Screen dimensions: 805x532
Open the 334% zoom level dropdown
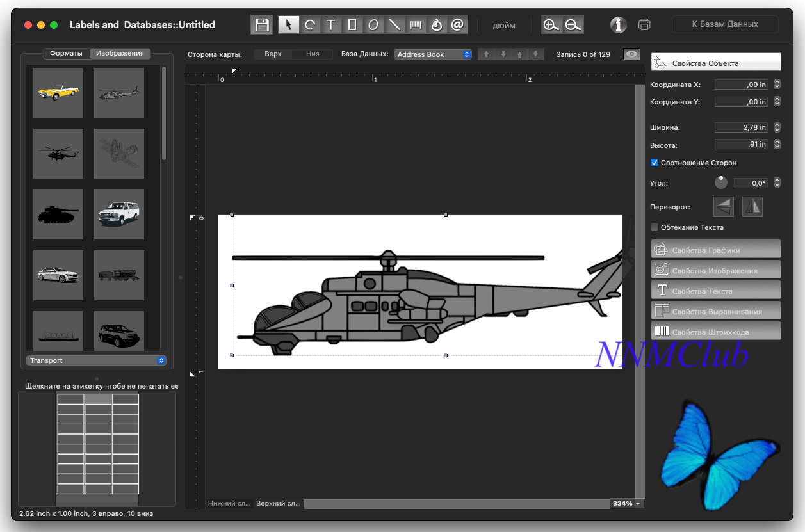pos(627,503)
